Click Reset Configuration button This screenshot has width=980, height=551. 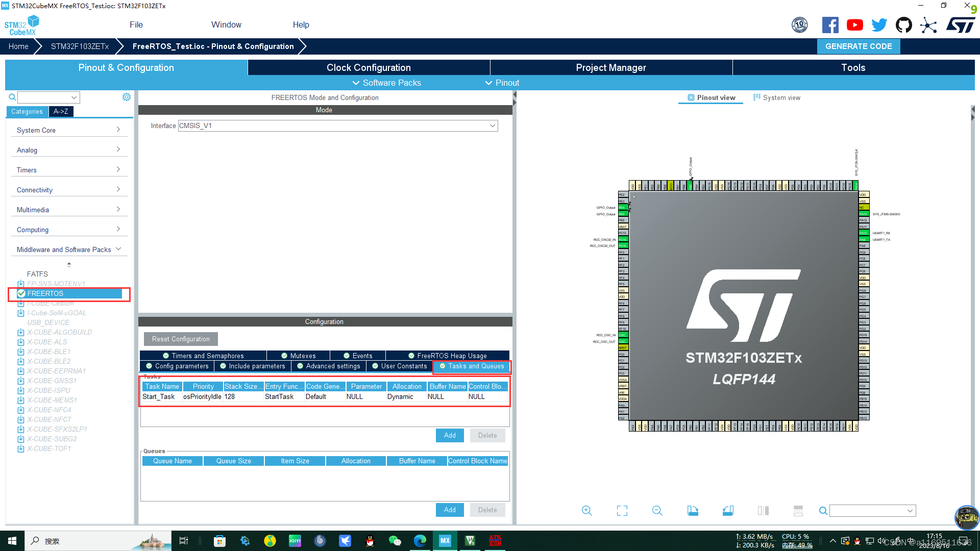click(x=181, y=339)
